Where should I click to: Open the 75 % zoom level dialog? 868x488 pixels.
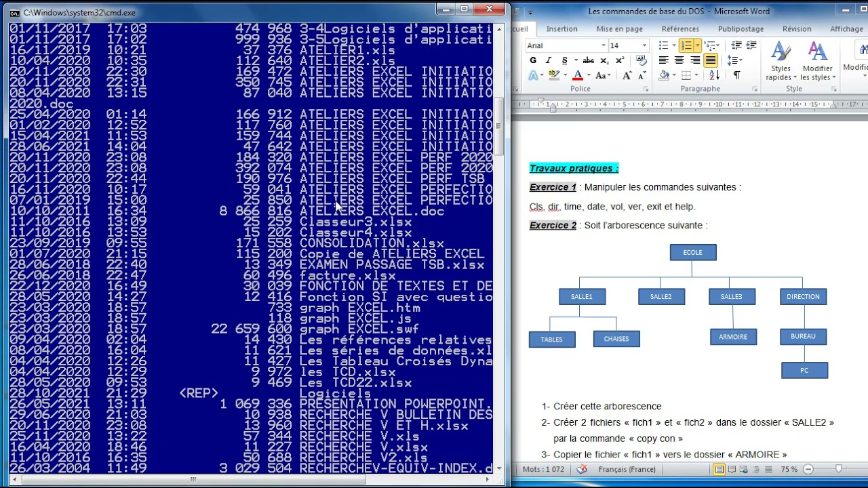789,469
